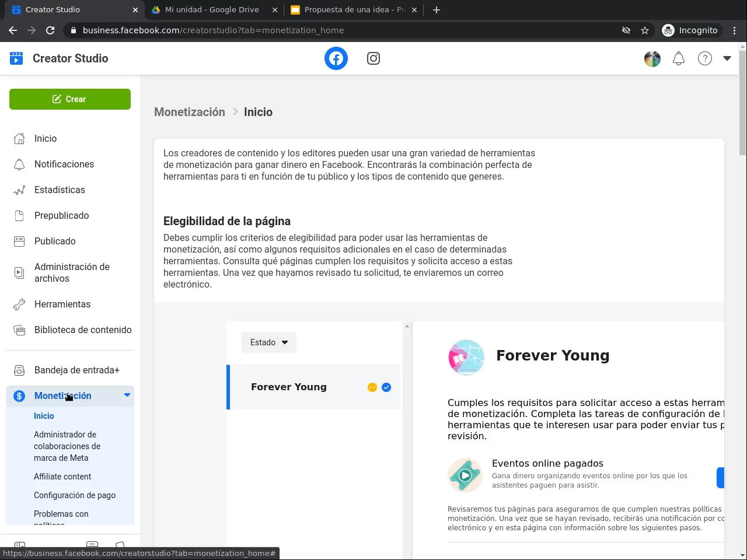Screen dimensions: 747x560
Task: Open the help question mark icon
Action: (705, 58)
